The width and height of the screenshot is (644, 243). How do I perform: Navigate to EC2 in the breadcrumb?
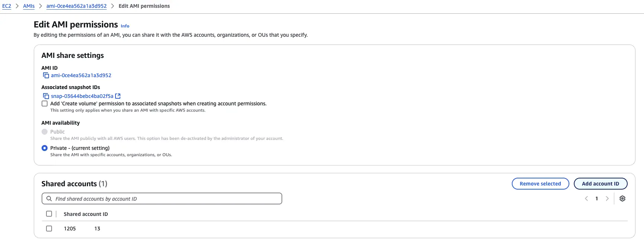[x=7, y=6]
